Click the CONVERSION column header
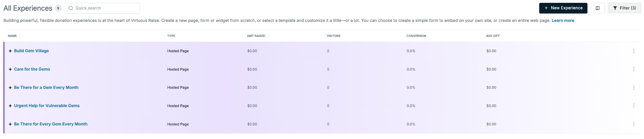The width and height of the screenshot is (644, 139). click(x=416, y=36)
